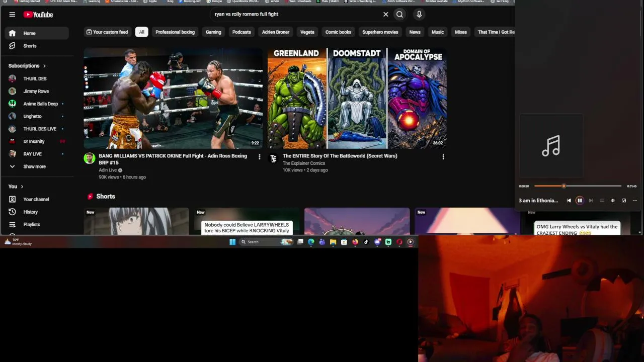Select the Professional boxing filter chip

tap(175, 32)
